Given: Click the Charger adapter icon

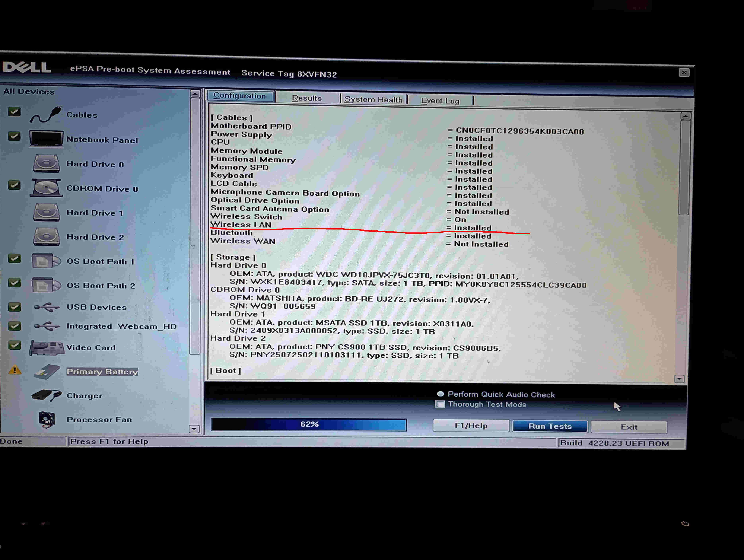Looking at the screenshot, I should pyautogui.click(x=46, y=395).
